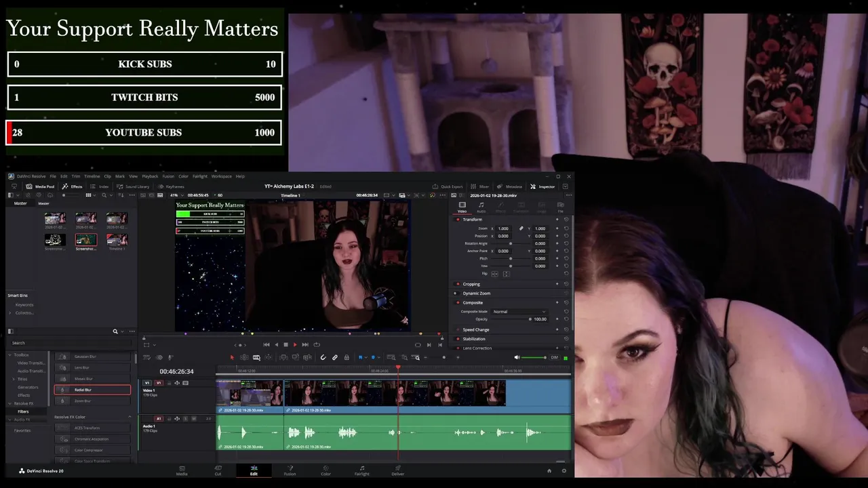This screenshot has width=868, height=488.
Task: Toggle the Inspector panel
Action: click(x=542, y=186)
